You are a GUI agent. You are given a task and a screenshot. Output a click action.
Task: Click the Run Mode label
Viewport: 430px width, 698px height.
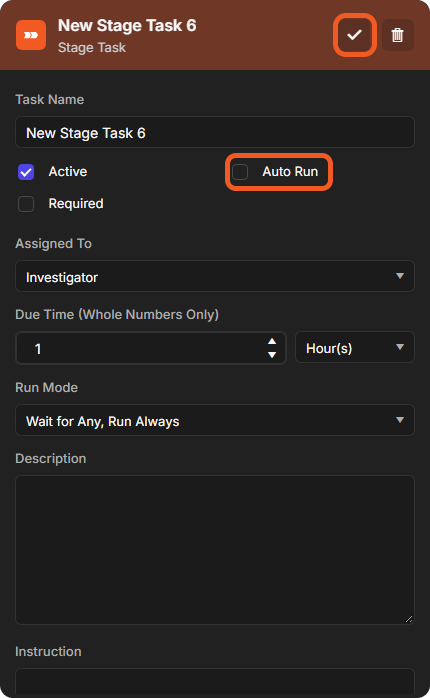click(x=46, y=387)
